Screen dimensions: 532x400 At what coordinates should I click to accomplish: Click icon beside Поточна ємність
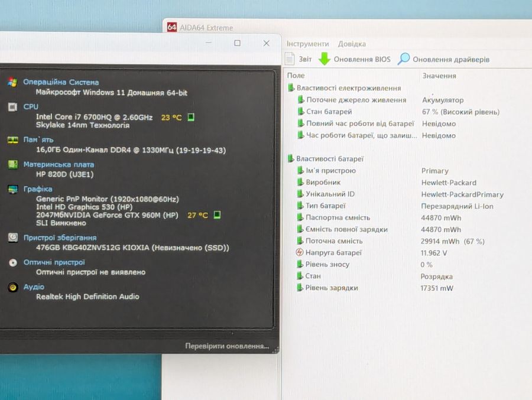click(x=300, y=240)
